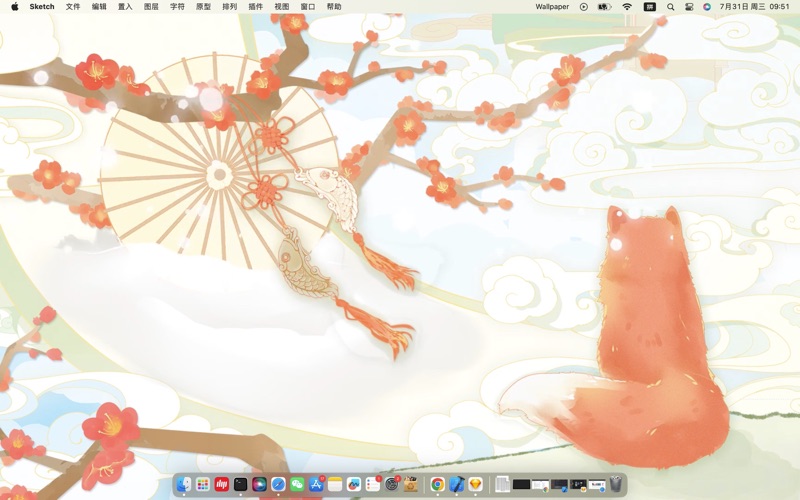
Task: Open the Wi-Fi status icon
Action: pos(627,6)
